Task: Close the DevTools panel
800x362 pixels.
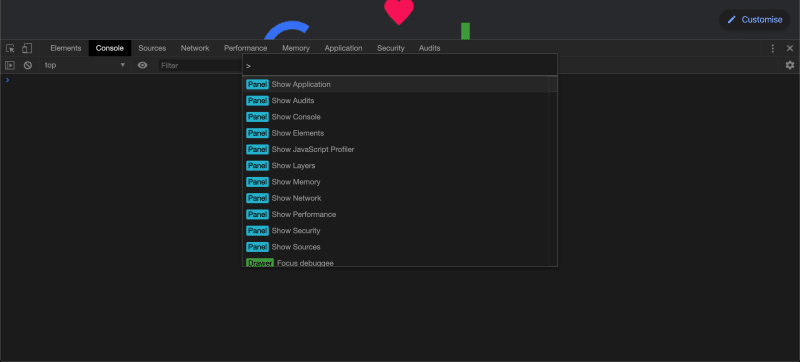Action: tap(790, 48)
